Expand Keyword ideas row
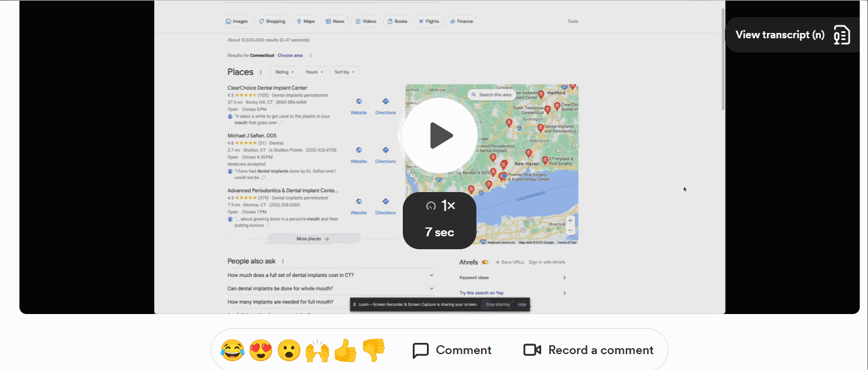 pyautogui.click(x=513, y=277)
